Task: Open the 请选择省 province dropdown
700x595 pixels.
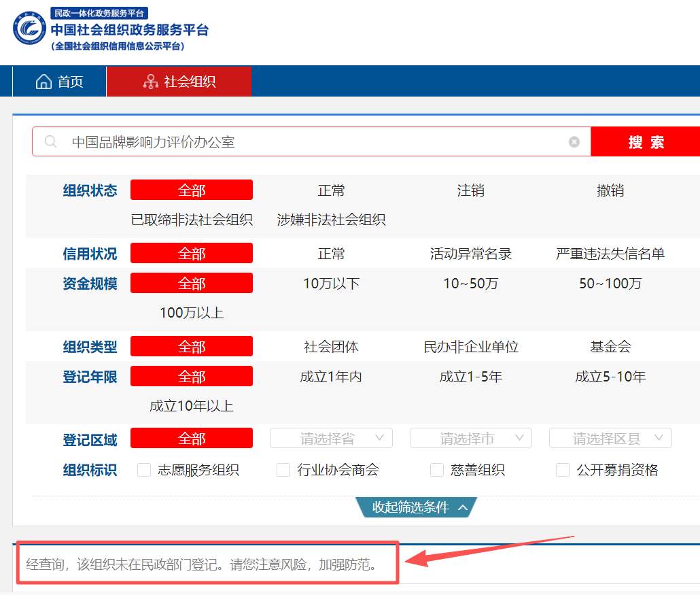Action: pyautogui.click(x=331, y=438)
